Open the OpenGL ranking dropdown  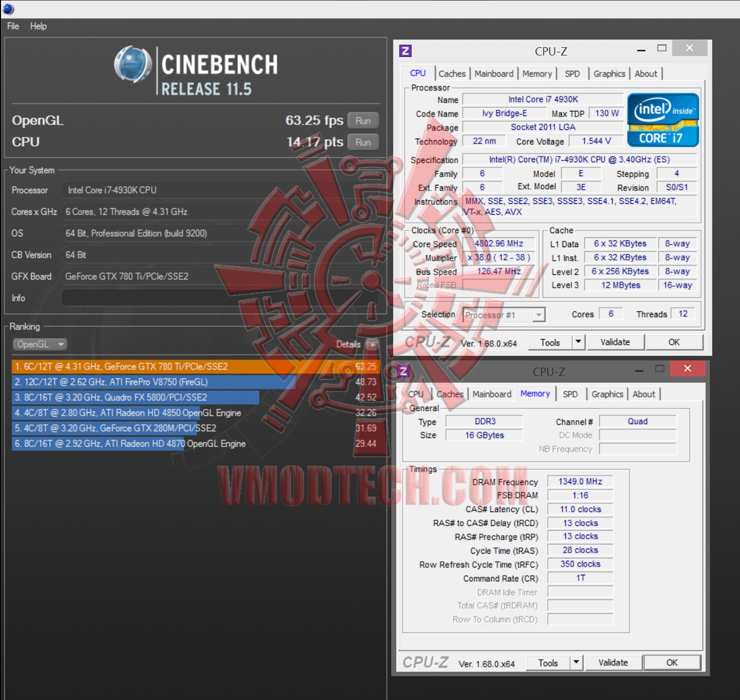pos(40,344)
